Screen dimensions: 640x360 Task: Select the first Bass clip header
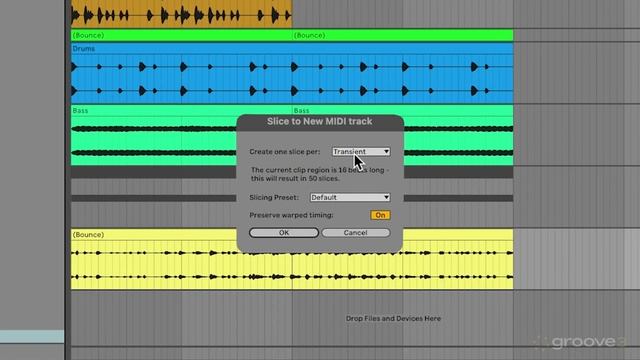coord(153,111)
